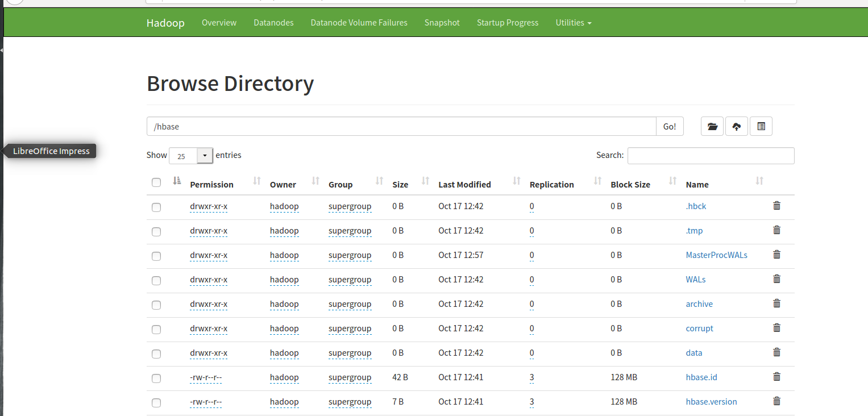
Task: Open Datanode Volume Failures page
Action: point(359,23)
